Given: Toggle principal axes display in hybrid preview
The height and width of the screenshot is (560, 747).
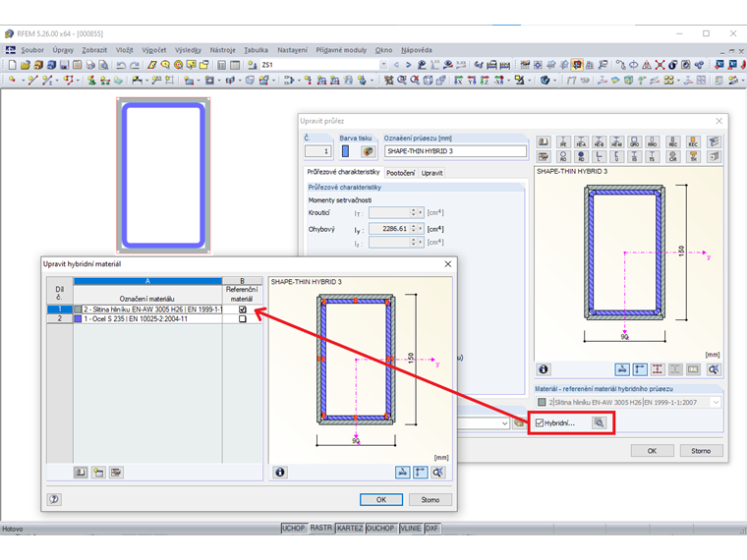Looking at the screenshot, I should (421, 472).
